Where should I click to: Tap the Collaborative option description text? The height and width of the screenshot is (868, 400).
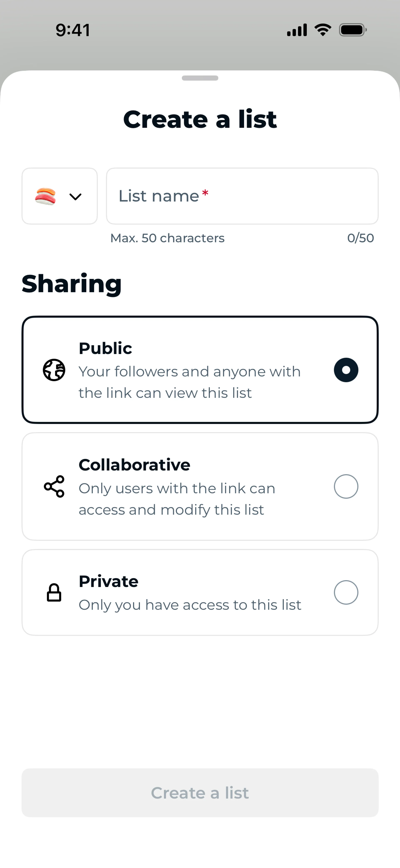click(177, 499)
